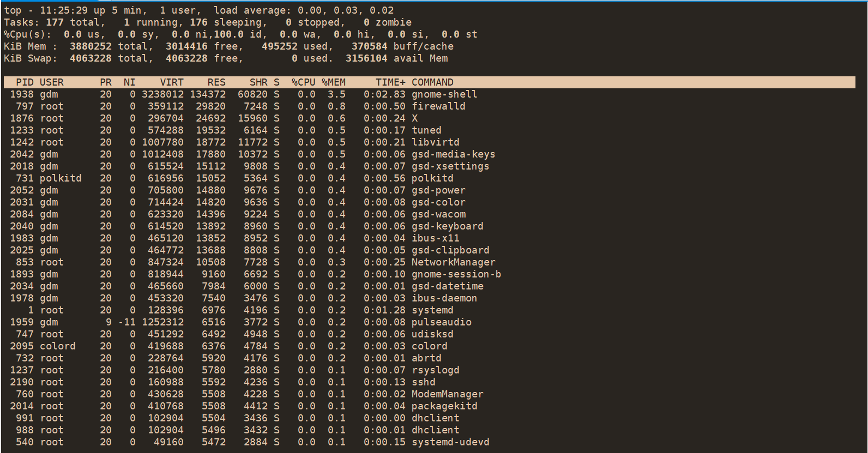Click PID 1938 in the process list
Image resolution: width=868 pixels, height=453 pixels.
pos(22,94)
